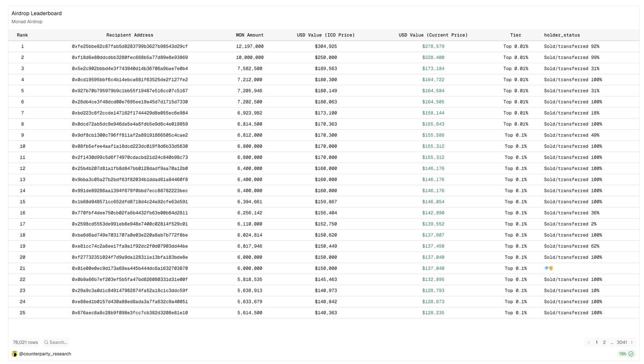Select address 0x927b70b795979b9c1bb55f19487e516cc07c5167

click(x=130, y=91)
